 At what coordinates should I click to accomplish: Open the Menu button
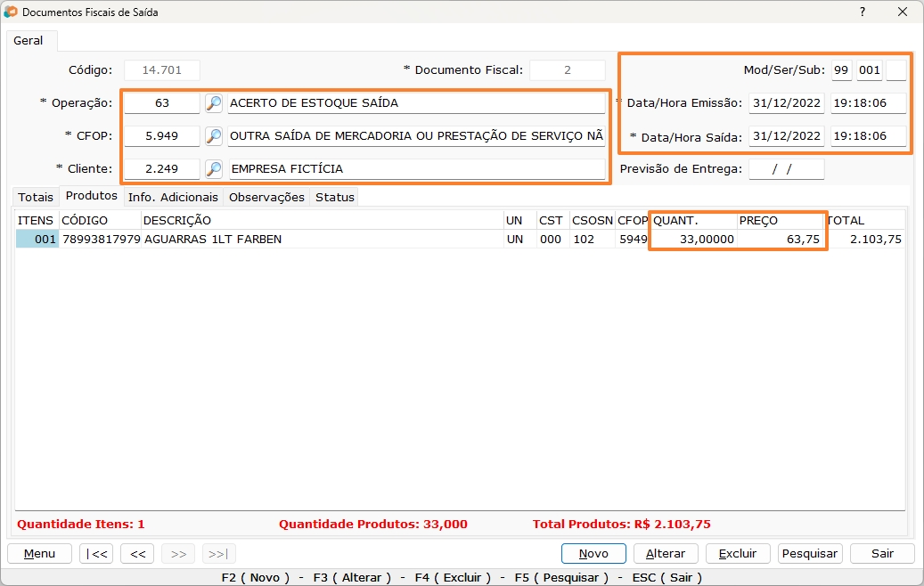pos(39,553)
